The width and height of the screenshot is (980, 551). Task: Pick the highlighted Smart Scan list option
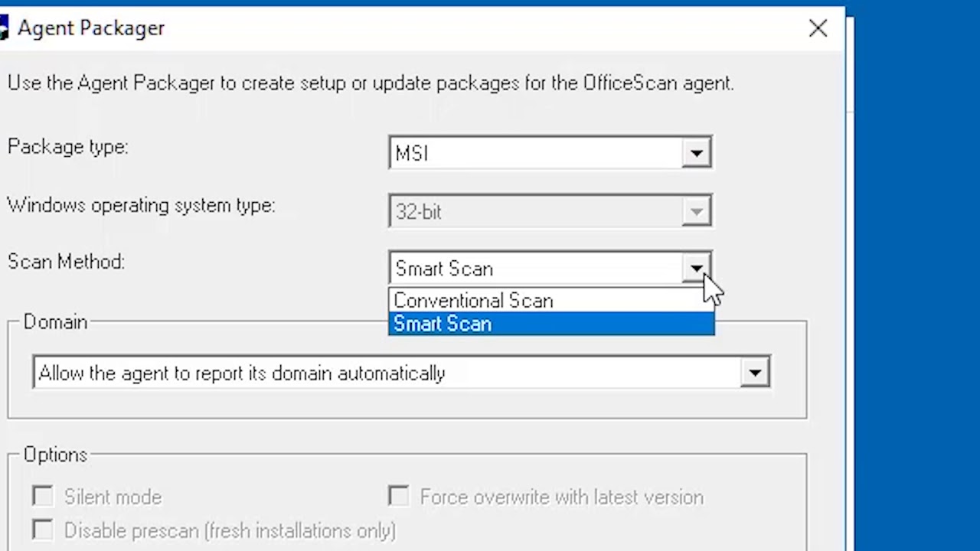pyautogui.click(x=443, y=324)
